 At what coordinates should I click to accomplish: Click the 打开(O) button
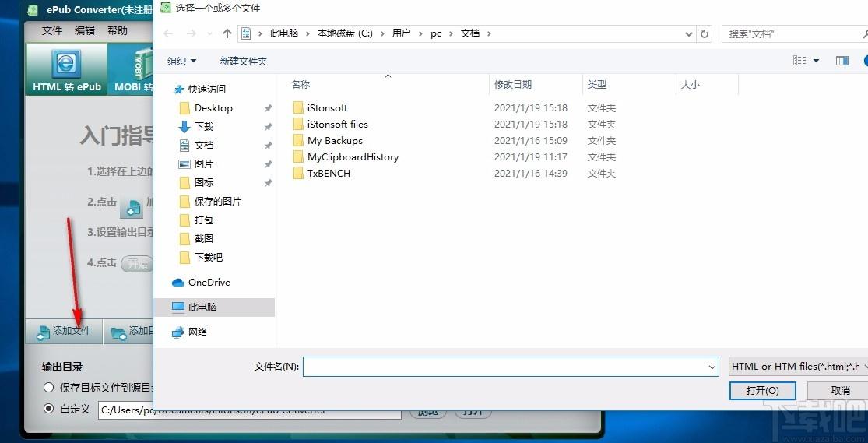pos(762,390)
